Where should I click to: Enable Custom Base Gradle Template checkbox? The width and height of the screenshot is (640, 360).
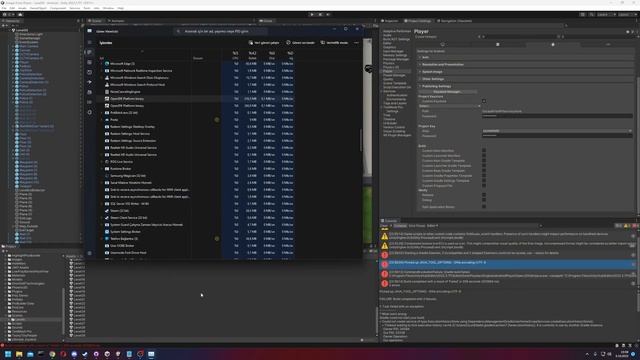[484, 171]
